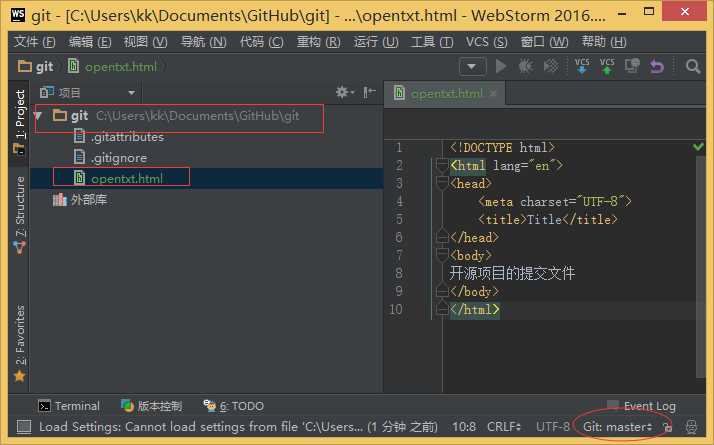This screenshot has height=445, width=714.
Task: Open the 运行 (U) menu
Action: [376, 42]
